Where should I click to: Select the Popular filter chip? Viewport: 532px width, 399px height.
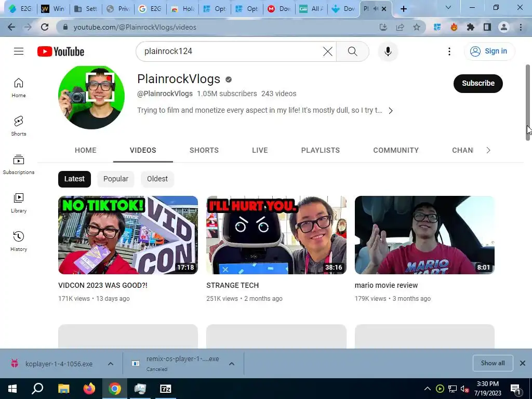pyautogui.click(x=116, y=179)
